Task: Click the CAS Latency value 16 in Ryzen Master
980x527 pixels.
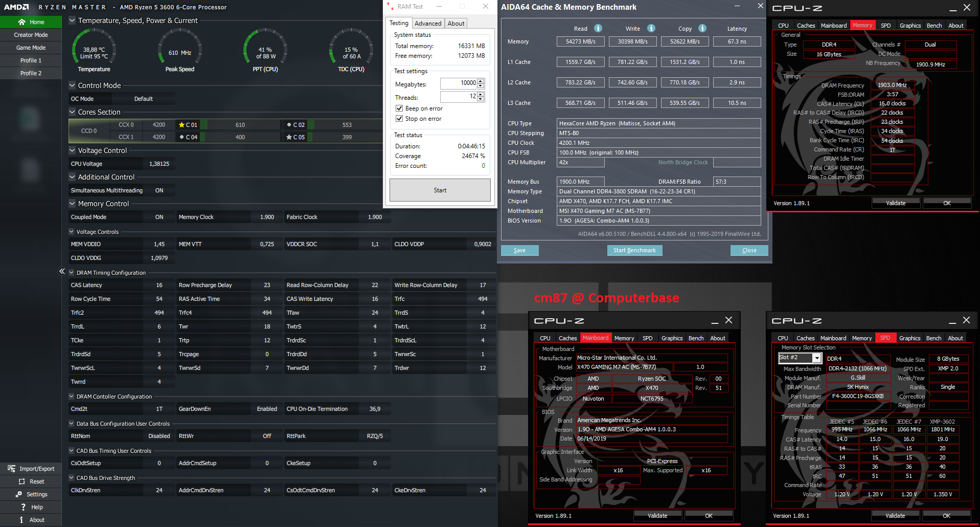Action: point(159,285)
